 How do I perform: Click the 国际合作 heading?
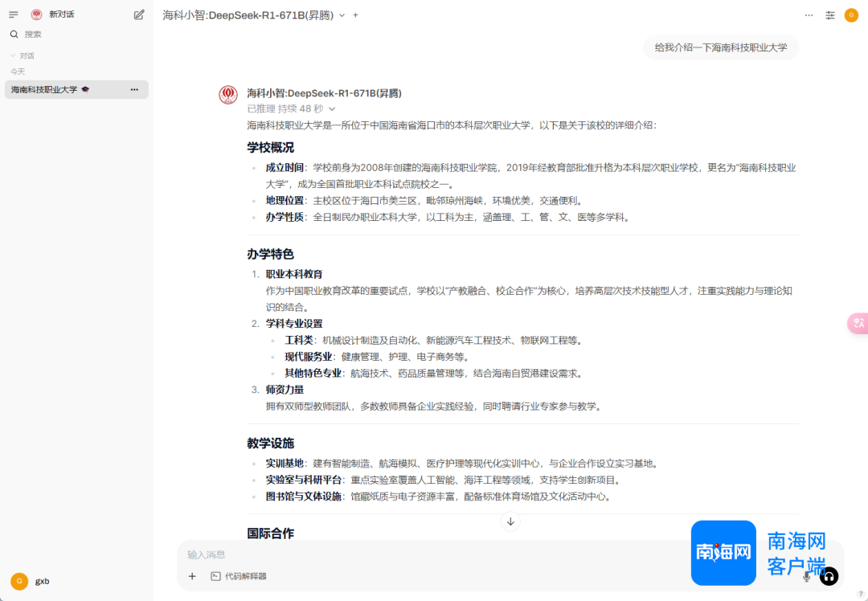pos(270,534)
